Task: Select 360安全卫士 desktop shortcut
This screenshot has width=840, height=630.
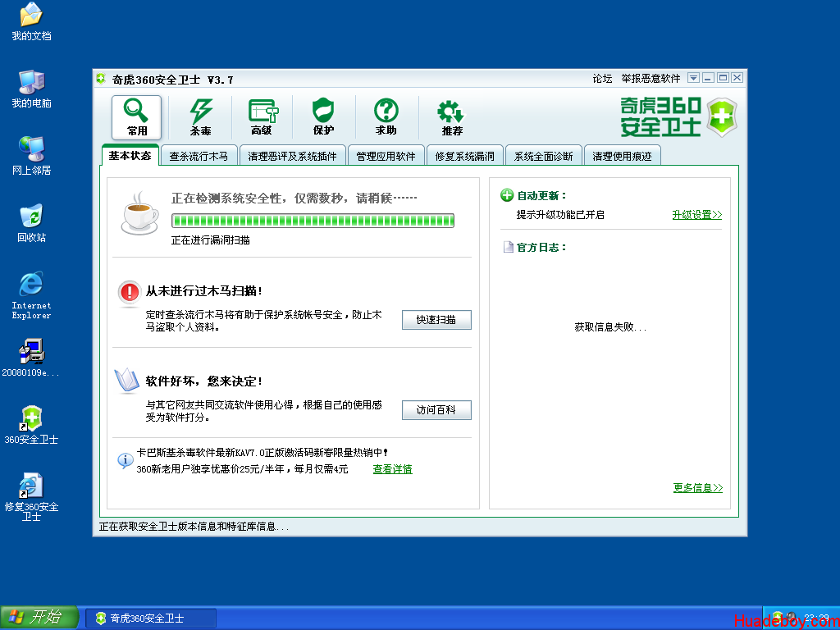Action: [x=32, y=426]
